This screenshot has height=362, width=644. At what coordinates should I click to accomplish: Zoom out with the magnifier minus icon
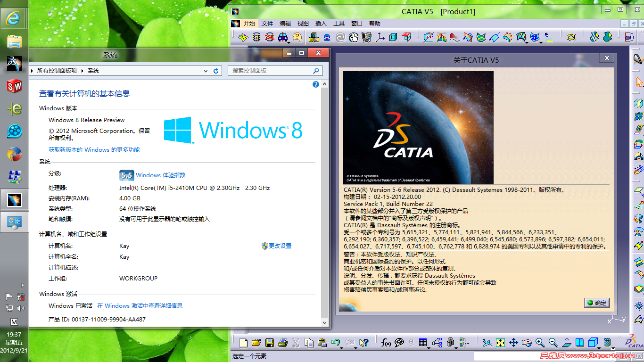coord(553,343)
